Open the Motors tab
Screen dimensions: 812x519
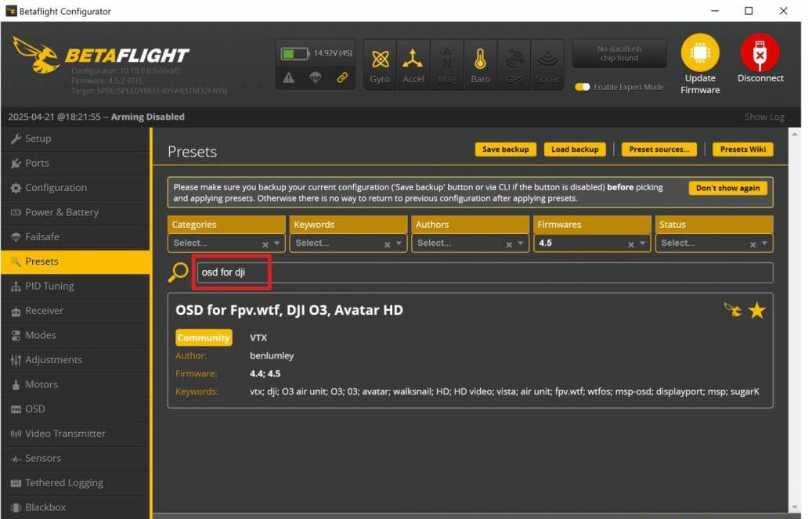coord(76,385)
